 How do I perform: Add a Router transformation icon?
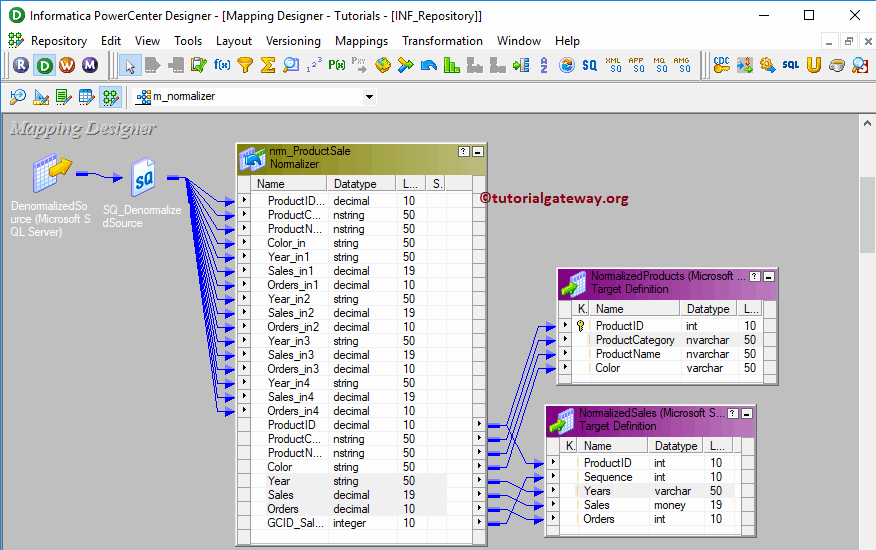point(405,65)
